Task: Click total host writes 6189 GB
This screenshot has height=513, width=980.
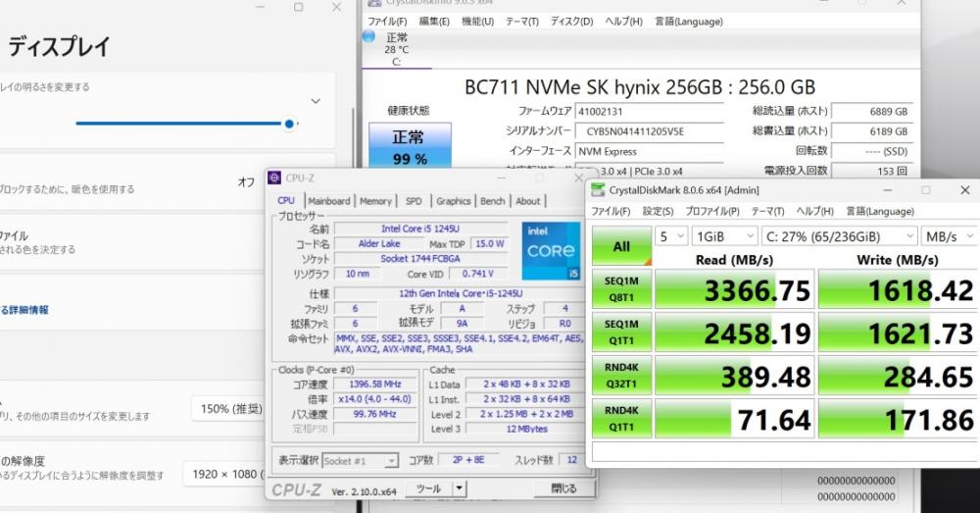Action: pos(872,132)
